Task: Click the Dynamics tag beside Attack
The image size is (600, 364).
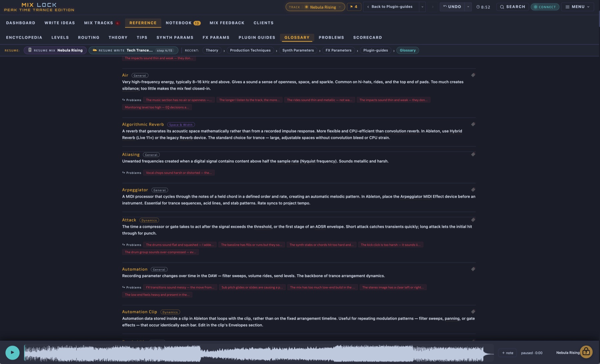Action: click(149, 220)
